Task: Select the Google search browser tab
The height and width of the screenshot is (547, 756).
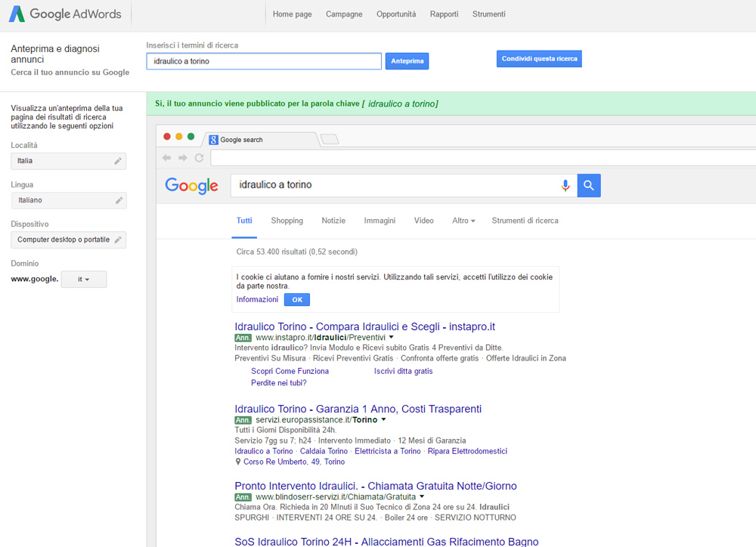Action: (x=262, y=140)
